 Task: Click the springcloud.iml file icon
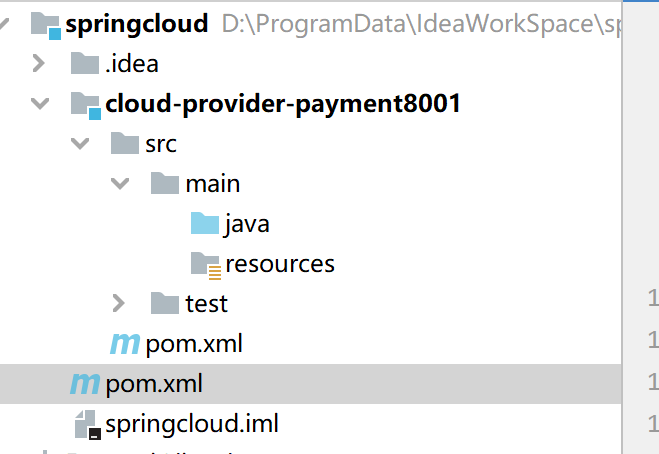(87, 425)
